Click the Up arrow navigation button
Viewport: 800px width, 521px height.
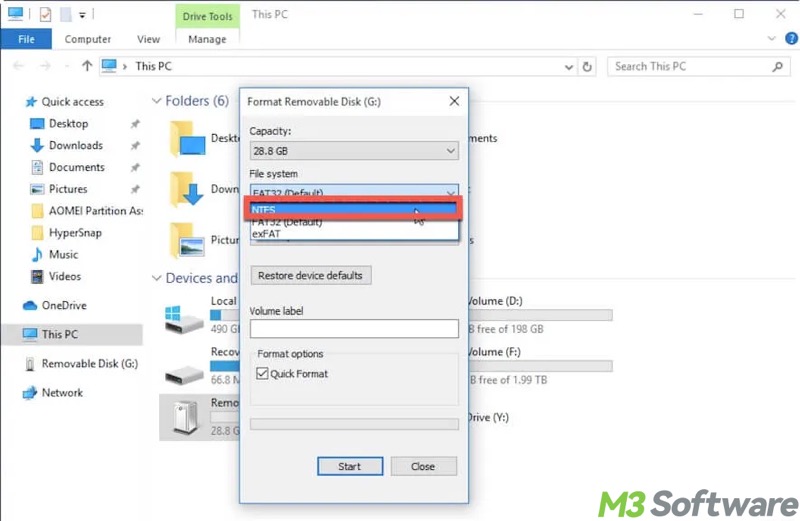click(88, 67)
